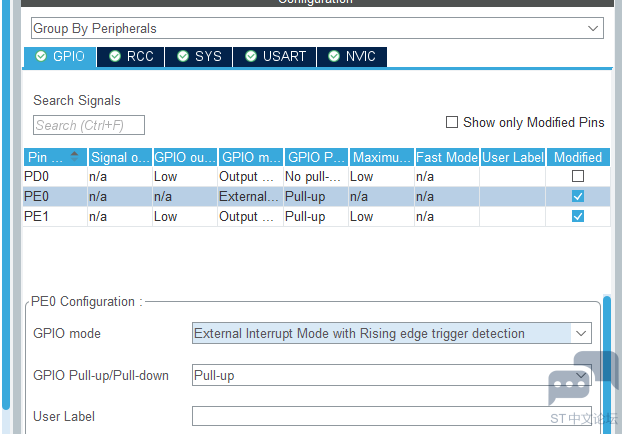
Task: Select the USART tab
Action: [x=274, y=56]
